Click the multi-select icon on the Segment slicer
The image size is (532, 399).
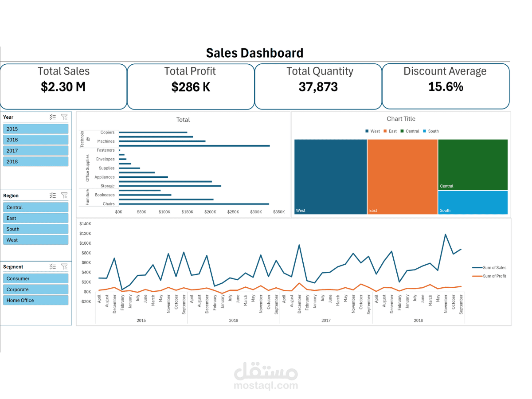[x=52, y=266]
